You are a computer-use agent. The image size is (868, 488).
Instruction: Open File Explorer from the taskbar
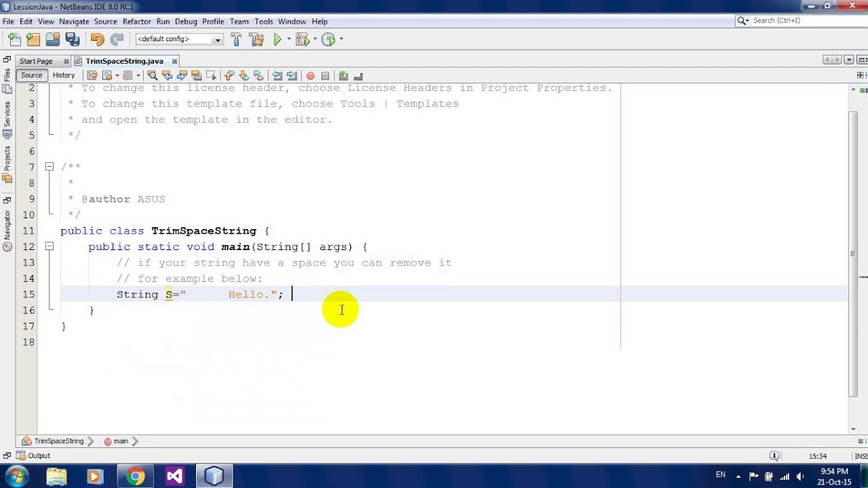[56, 476]
